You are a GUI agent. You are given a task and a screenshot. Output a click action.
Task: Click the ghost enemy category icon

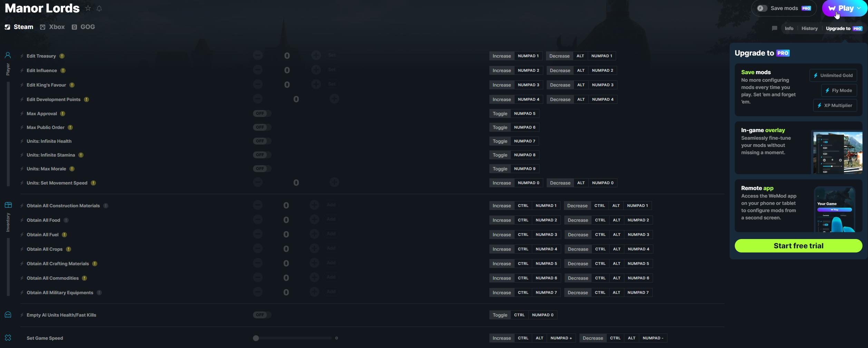point(8,315)
